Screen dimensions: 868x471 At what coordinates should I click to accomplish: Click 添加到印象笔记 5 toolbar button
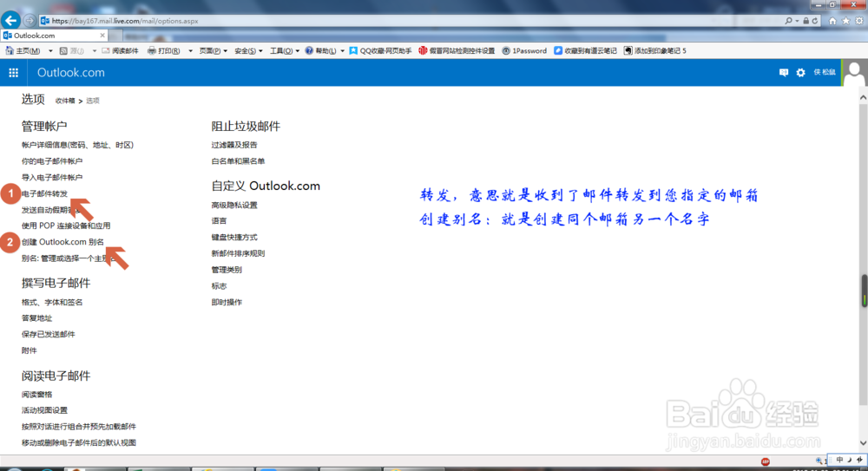coord(654,51)
